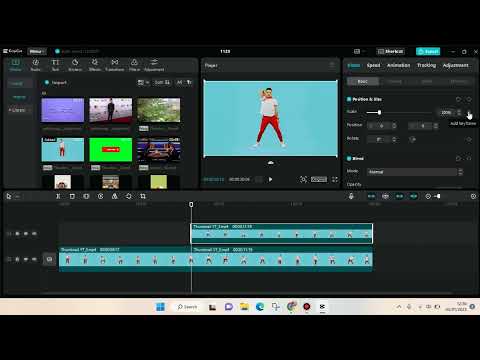Click the Crop icon in timeline toolbar
Viewport: 480px width, 360px height.
pos(143,196)
